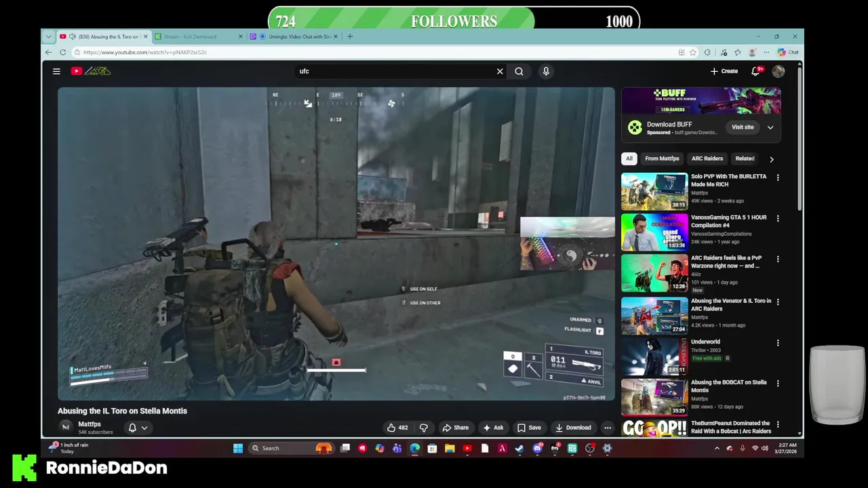
Task: Open the Mattfps channel avatar
Action: click(66, 428)
